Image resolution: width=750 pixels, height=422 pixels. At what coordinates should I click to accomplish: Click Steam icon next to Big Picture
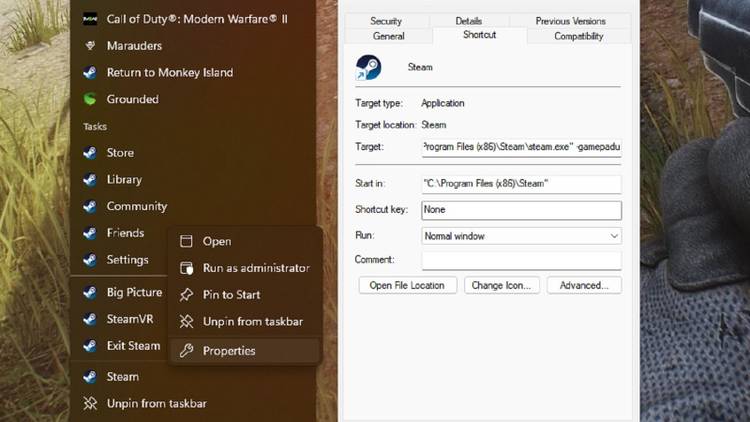[90, 292]
